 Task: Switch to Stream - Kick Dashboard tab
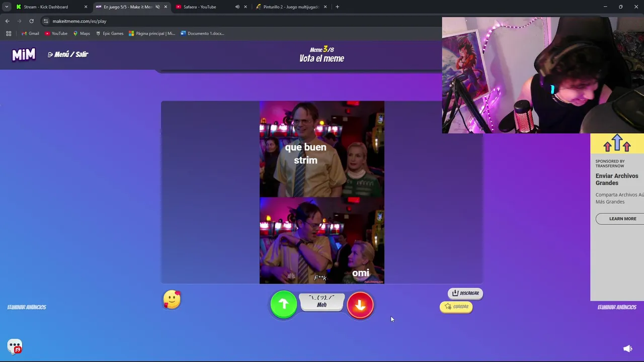tap(45, 7)
